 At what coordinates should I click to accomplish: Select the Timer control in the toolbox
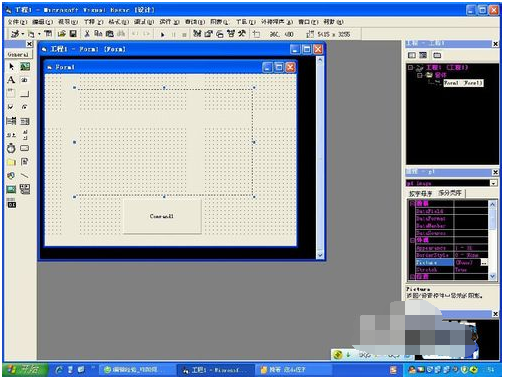(x=11, y=148)
